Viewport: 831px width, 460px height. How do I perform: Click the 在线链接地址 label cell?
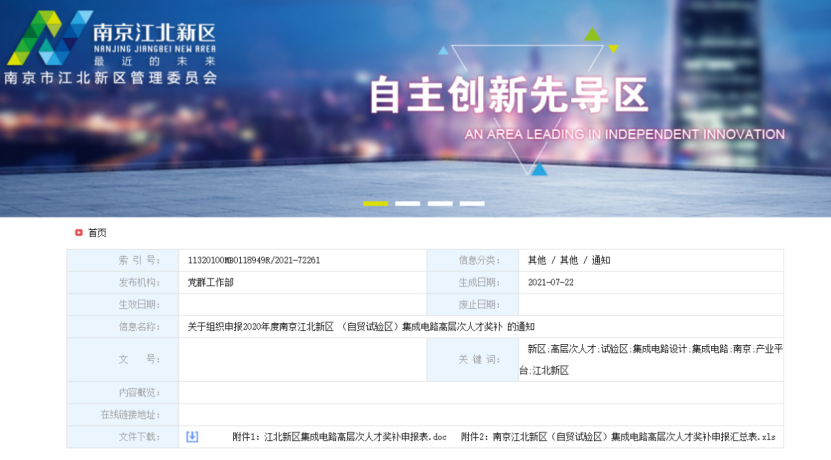click(x=123, y=414)
